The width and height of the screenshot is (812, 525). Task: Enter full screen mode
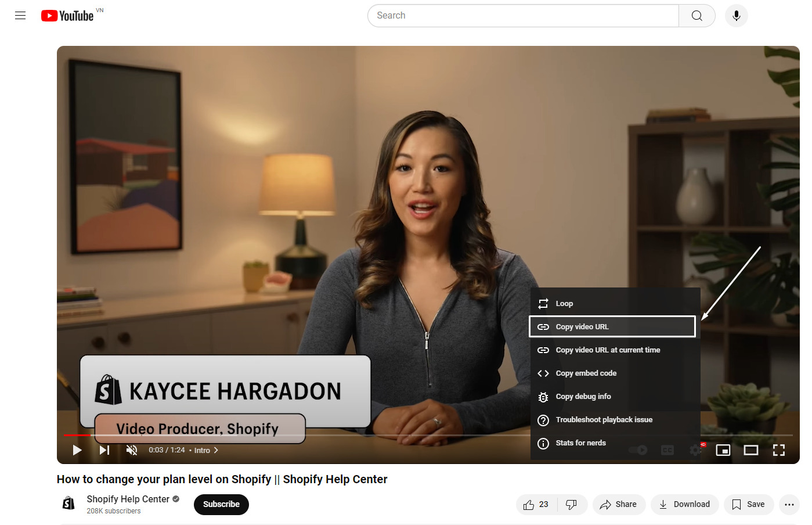point(779,450)
